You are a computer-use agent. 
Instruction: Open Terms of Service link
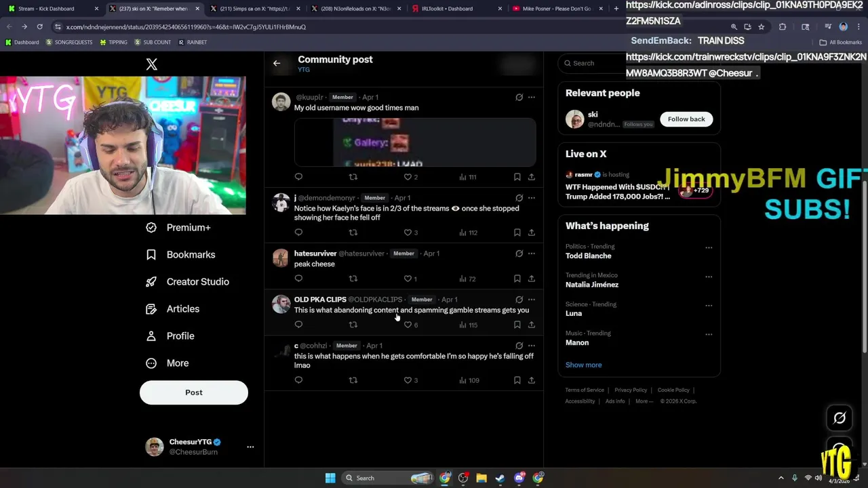(585, 390)
